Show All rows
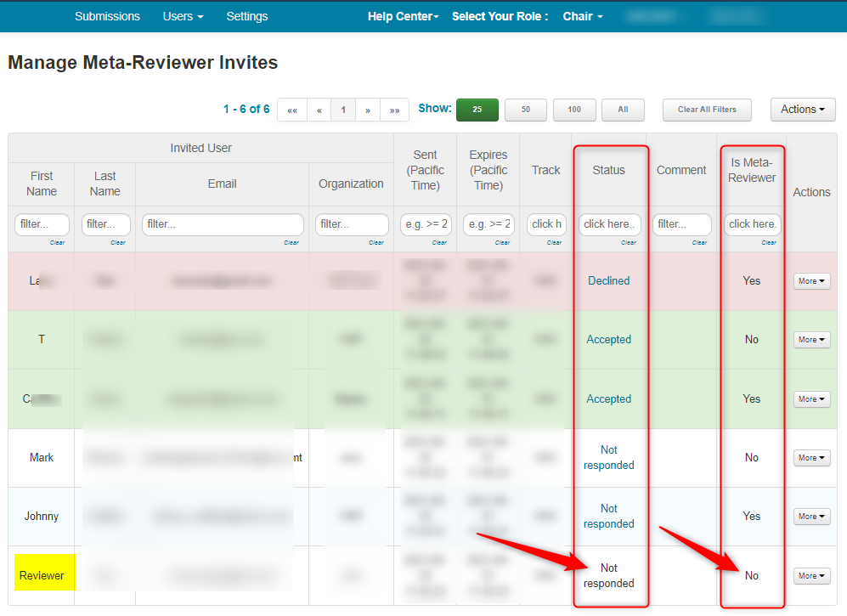 click(623, 110)
